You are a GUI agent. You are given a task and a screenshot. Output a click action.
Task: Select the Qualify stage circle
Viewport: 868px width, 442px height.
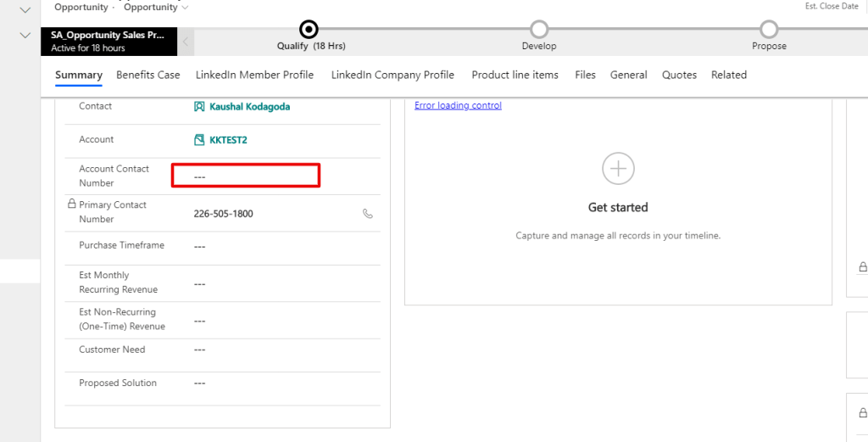click(x=309, y=30)
